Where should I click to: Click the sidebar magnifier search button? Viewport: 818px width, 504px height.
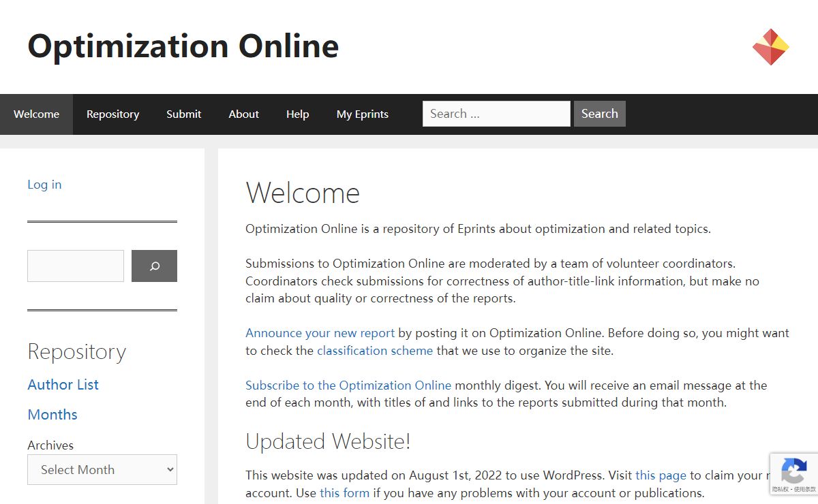click(x=154, y=266)
